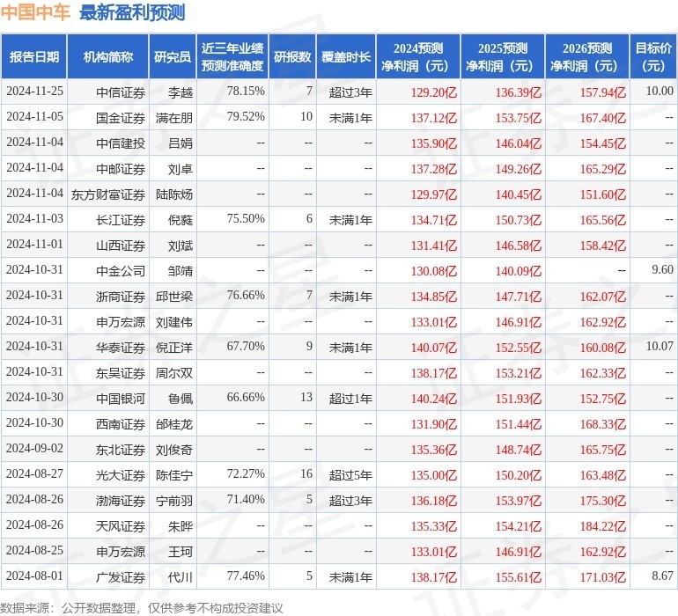Click researcher name 李越
Screen dimensions: 678x616
pyautogui.click(x=181, y=92)
